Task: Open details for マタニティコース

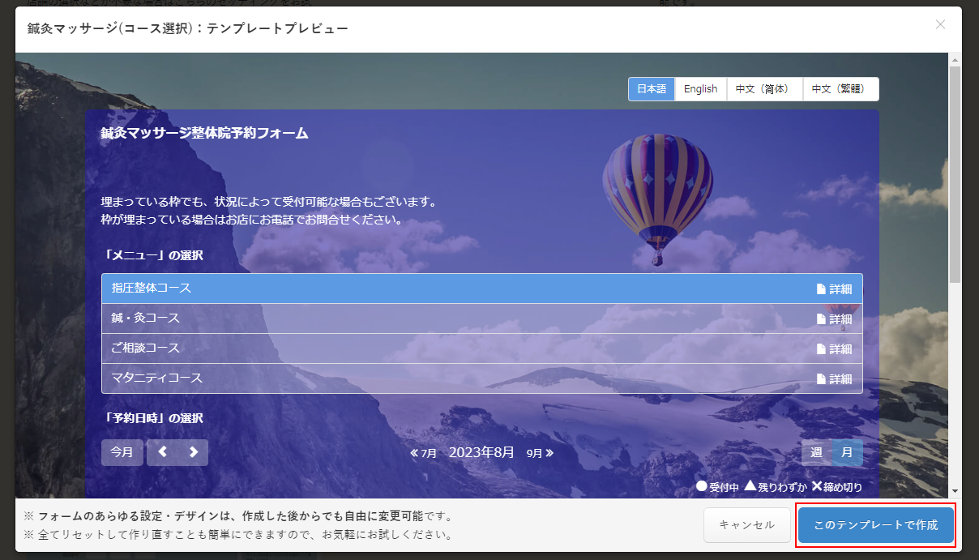Action: (834, 379)
